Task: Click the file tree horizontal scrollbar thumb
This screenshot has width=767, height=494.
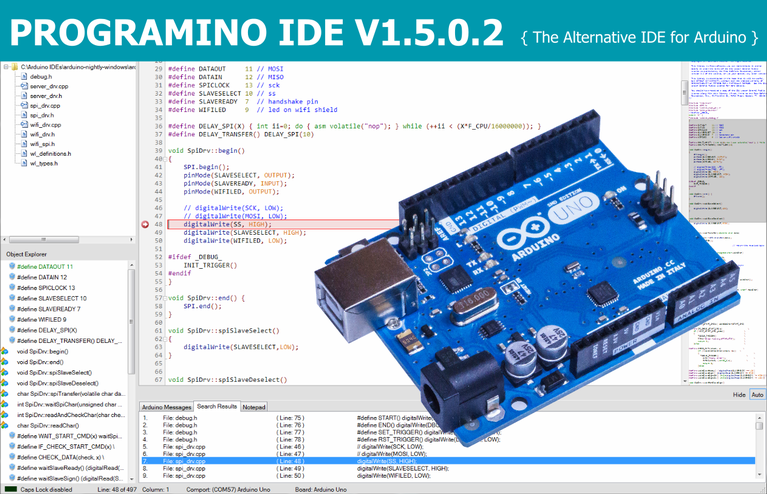Action: [44, 240]
